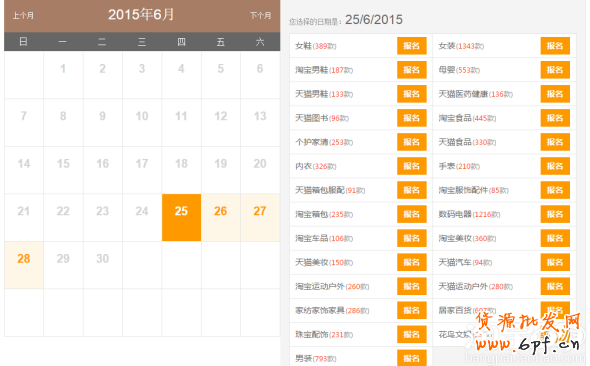This screenshot has width=590, height=366.
Task: Sign up for 数码电器(1216款)
Action: click(555, 214)
